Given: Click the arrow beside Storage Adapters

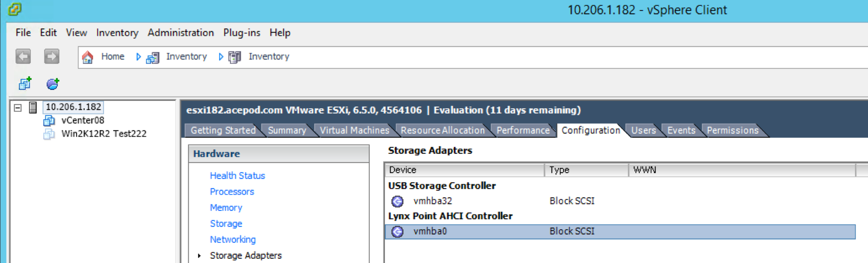Looking at the screenshot, I should point(200,256).
